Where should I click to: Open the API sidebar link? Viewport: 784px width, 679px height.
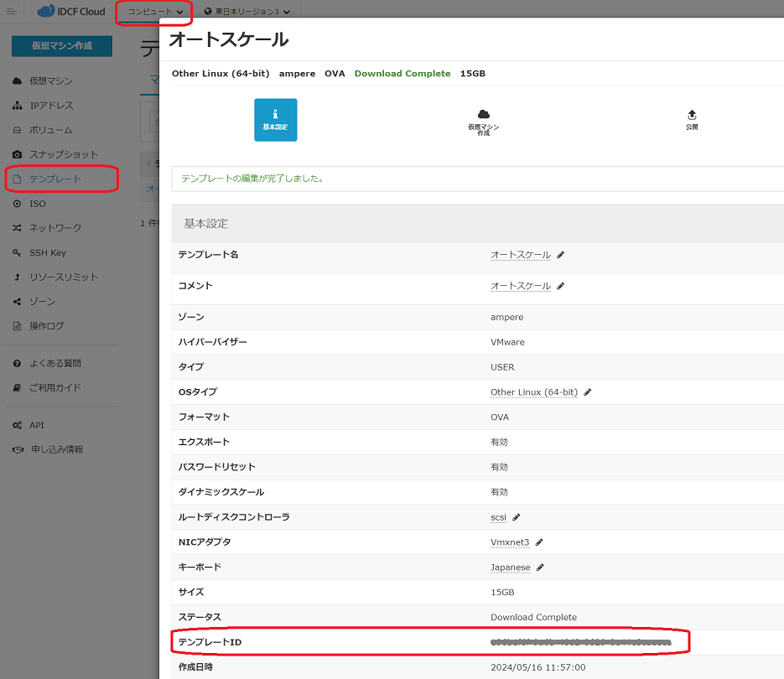point(37,425)
